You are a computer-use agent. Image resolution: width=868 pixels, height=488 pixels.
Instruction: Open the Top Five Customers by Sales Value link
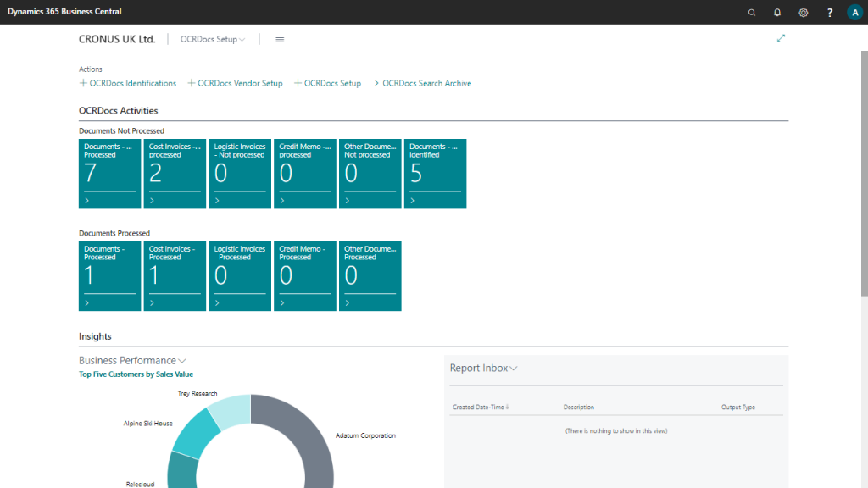click(136, 374)
